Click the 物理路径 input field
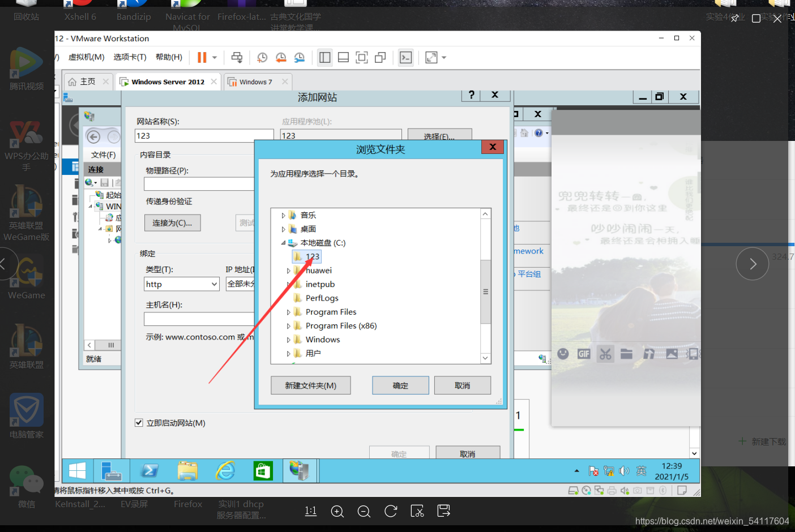This screenshot has height=532, width=795. tap(199, 184)
